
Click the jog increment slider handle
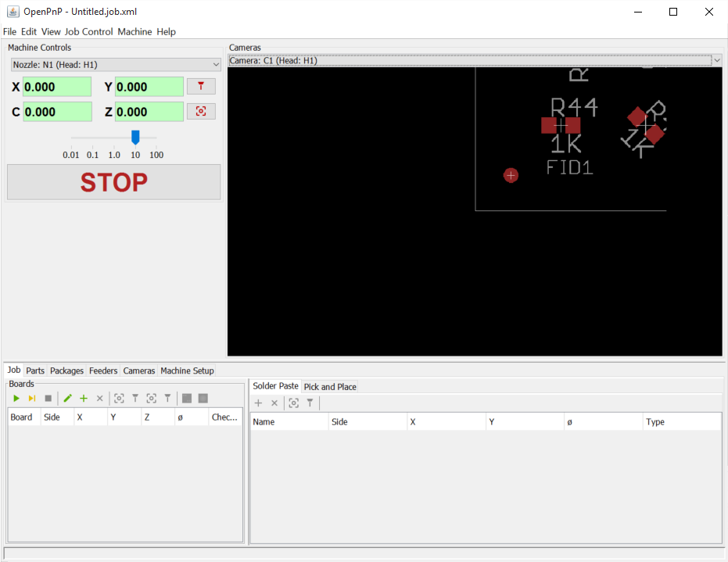click(x=135, y=138)
